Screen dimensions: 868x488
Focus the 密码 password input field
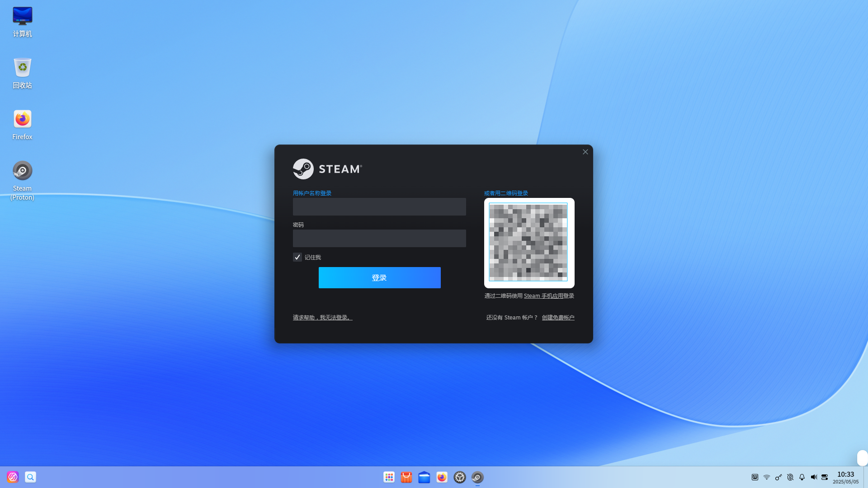pos(379,238)
